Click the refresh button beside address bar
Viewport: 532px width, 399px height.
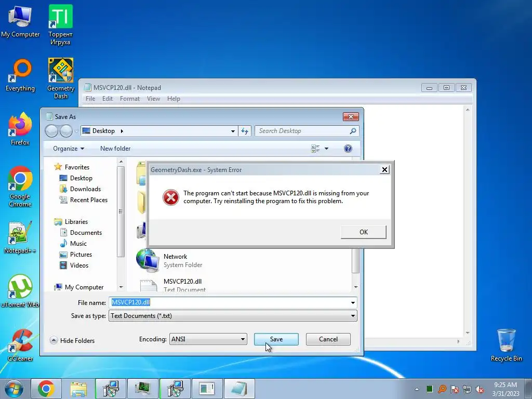245,131
